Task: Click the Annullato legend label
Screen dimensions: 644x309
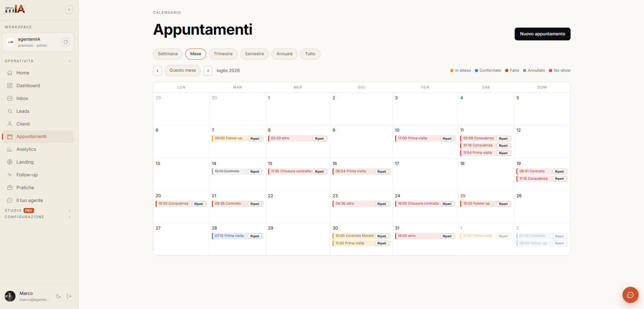Action: 536,71
